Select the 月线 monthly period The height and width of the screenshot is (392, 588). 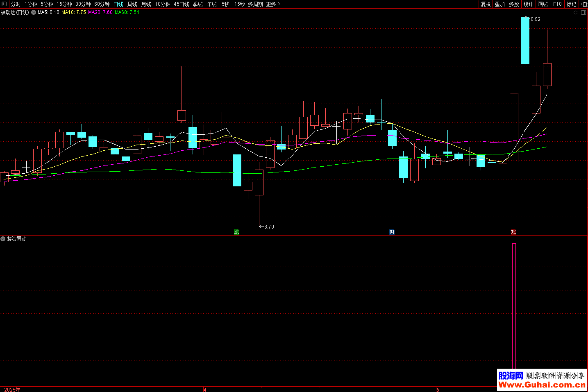(146, 4)
